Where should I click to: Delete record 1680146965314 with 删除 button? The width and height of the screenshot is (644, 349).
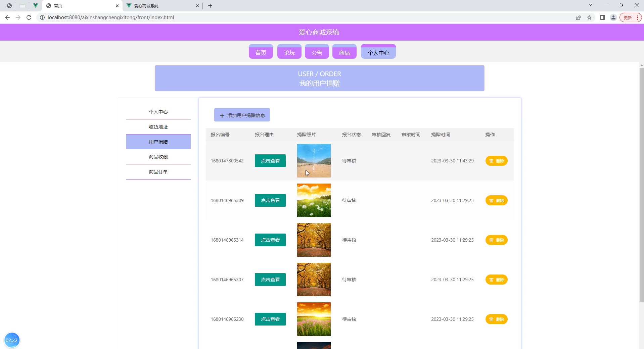(x=497, y=240)
